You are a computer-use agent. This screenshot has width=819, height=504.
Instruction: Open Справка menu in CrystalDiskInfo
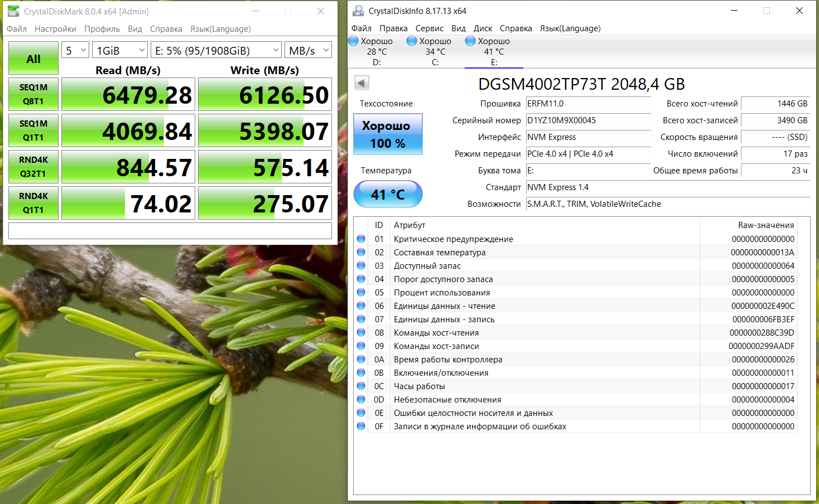(x=516, y=28)
